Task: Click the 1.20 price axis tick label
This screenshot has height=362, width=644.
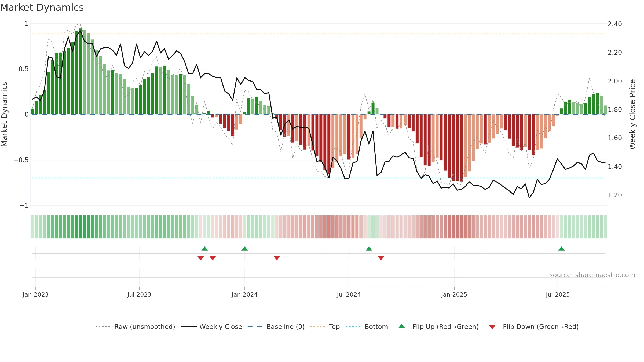Action: 615,195
